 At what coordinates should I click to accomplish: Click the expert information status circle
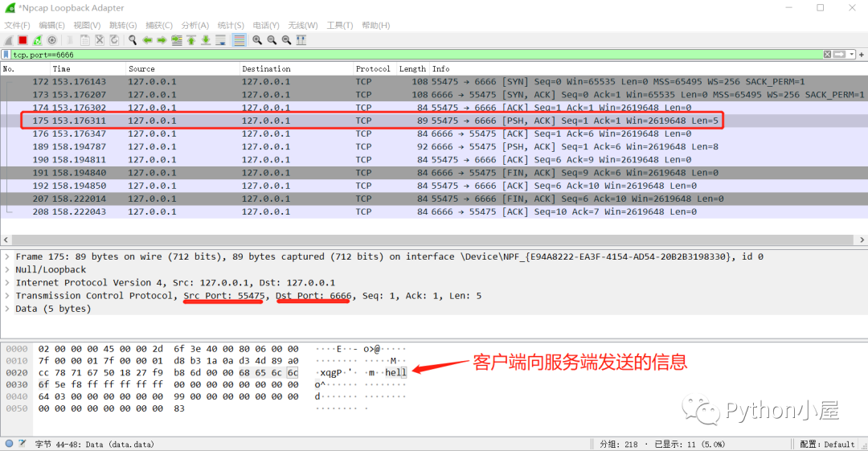point(10,443)
